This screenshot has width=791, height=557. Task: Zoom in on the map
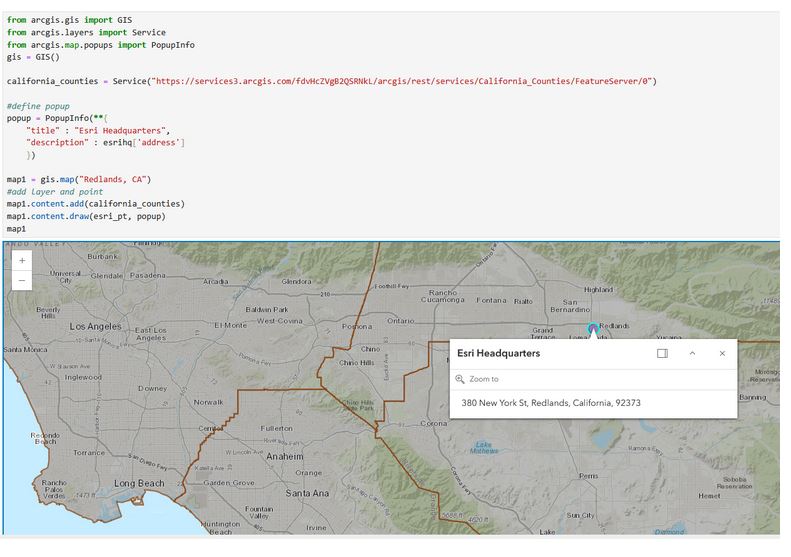[x=22, y=261]
